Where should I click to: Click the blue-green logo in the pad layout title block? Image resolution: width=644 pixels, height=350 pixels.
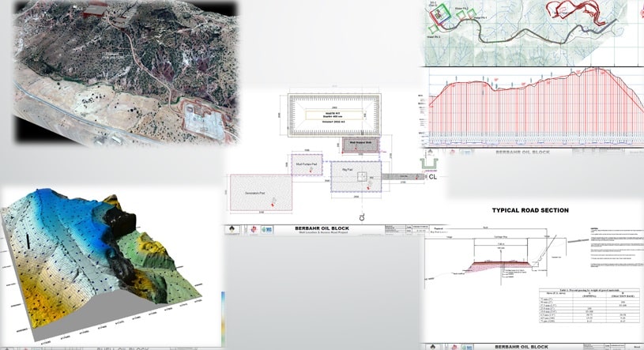click(x=267, y=230)
